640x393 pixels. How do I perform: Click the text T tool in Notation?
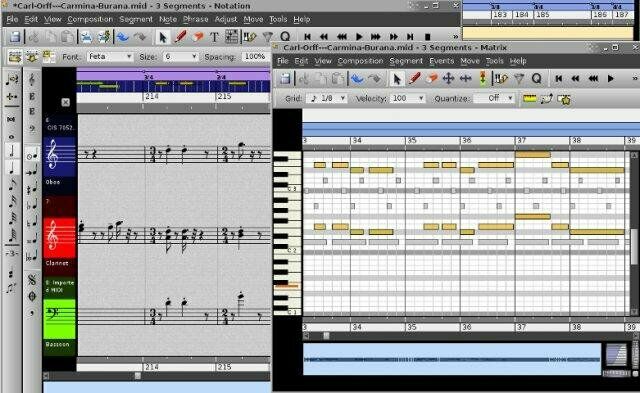(x=214, y=37)
